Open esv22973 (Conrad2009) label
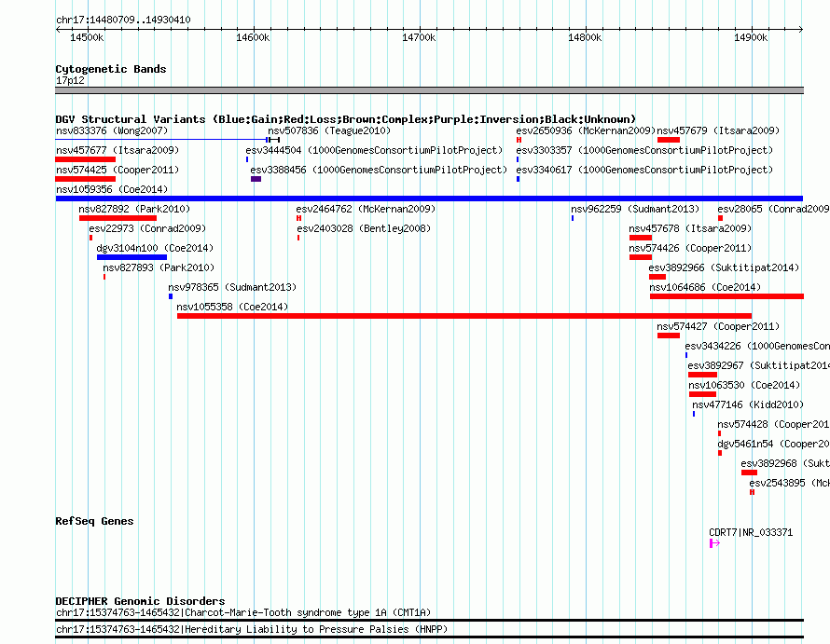 (147, 228)
